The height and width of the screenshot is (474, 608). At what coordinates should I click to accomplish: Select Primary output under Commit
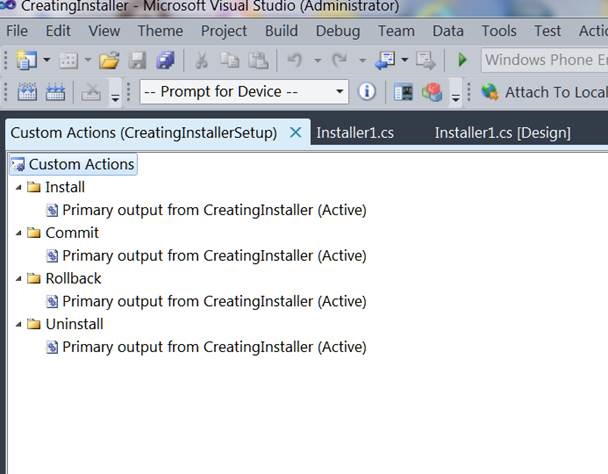click(214, 256)
